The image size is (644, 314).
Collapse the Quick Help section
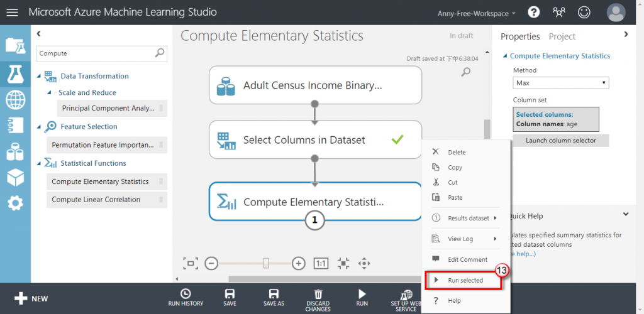coord(626,214)
